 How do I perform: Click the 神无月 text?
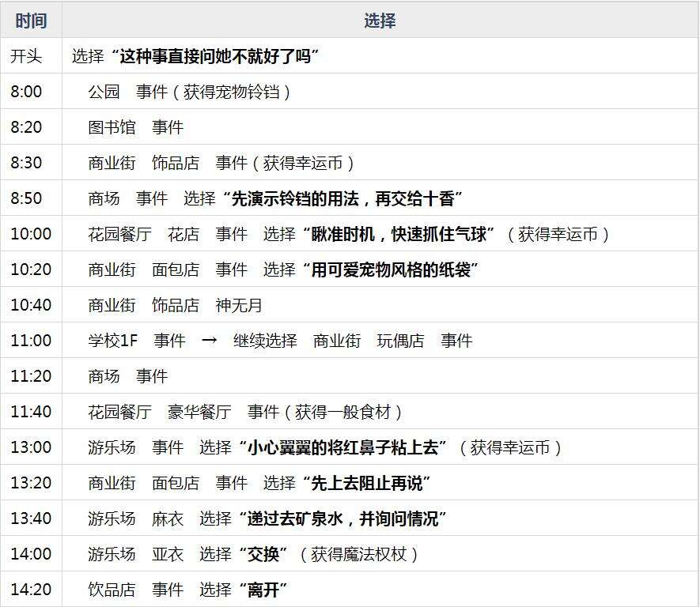point(240,305)
